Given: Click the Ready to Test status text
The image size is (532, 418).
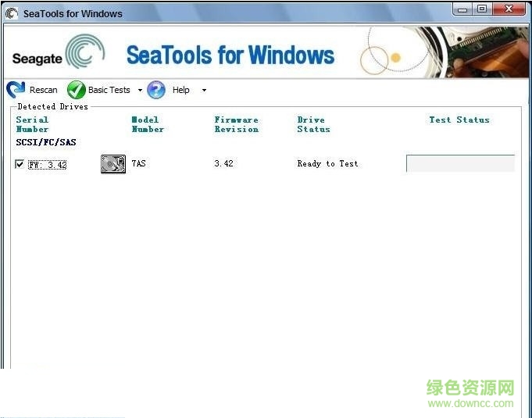Looking at the screenshot, I should click(x=327, y=163).
